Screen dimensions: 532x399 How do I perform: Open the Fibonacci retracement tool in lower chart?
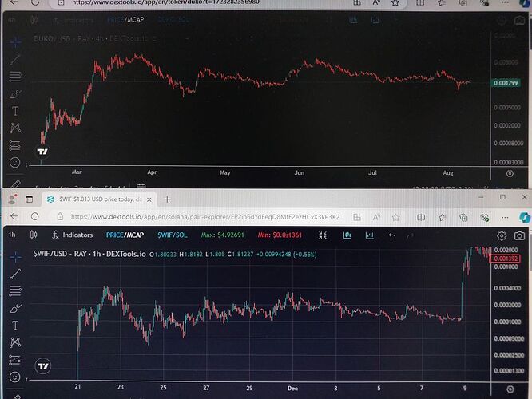15,290
